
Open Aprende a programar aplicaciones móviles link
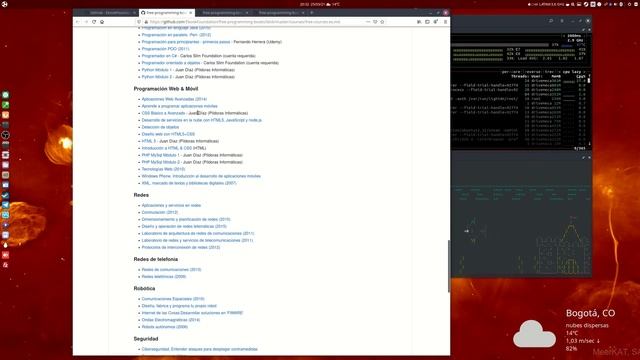click(x=179, y=106)
